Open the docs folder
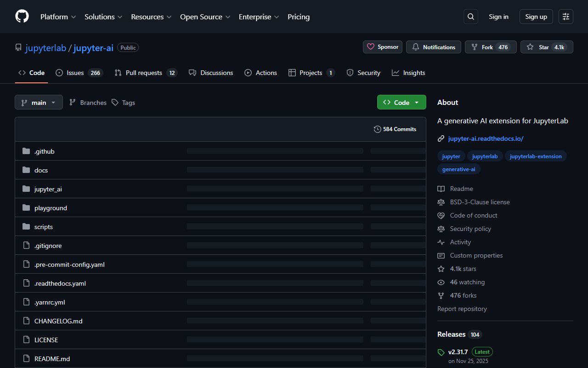This screenshot has height=368, width=588. tap(41, 170)
